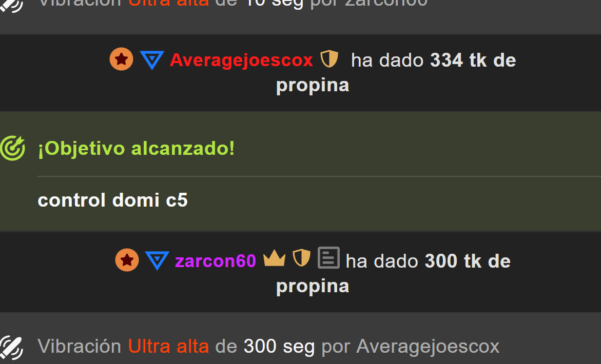Click the blue triangle badge beside zarcon60
Viewport: 601px width, 364px height.
coord(157,260)
